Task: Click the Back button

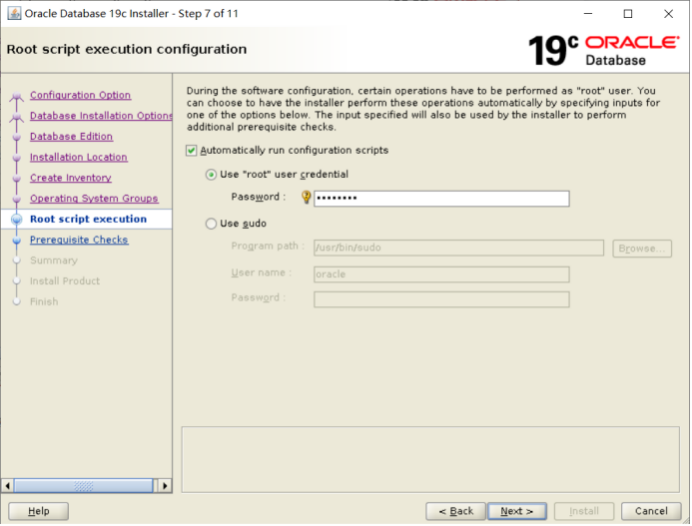Action: (x=455, y=511)
